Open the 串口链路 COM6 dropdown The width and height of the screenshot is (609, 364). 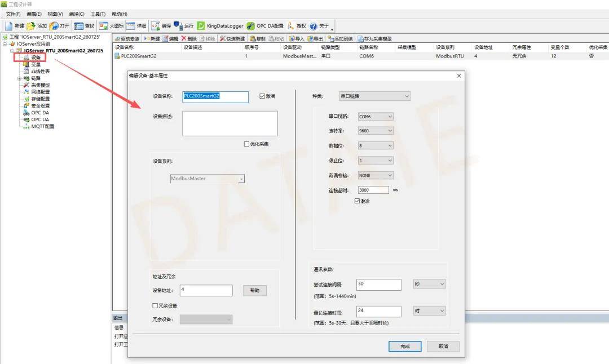pos(376,117)
